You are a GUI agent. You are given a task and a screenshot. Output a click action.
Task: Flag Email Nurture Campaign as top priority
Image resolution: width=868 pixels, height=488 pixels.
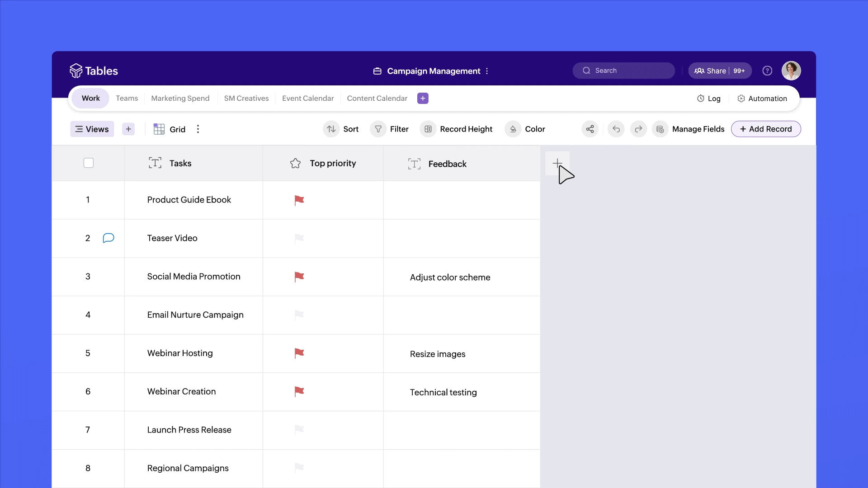[x=299, y=315]
